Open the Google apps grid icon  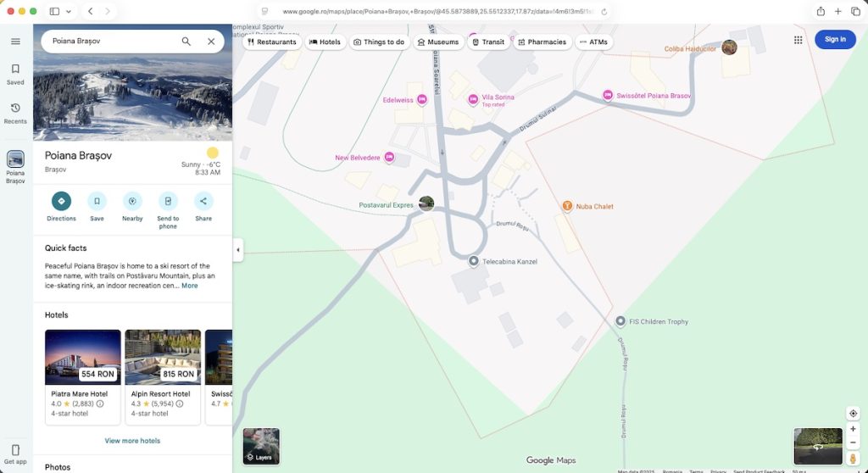coord(798,40)
